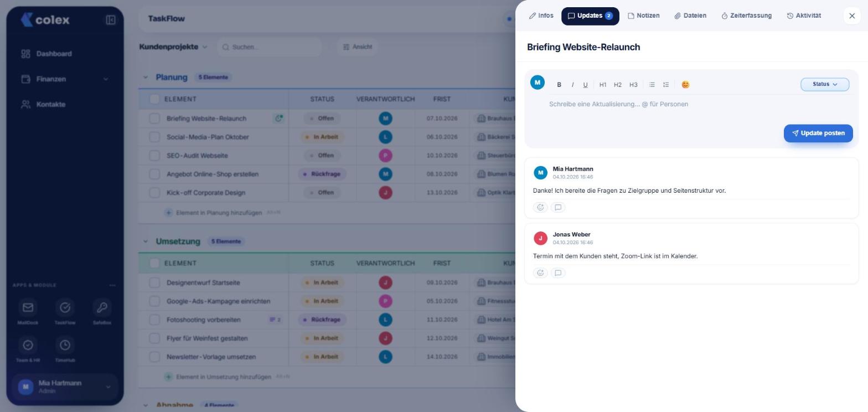The width and height of the screenshot is (868, 412).
Task: Insert H2 heading in update editor
Action: pyautogui.click(x=618, y=85)
